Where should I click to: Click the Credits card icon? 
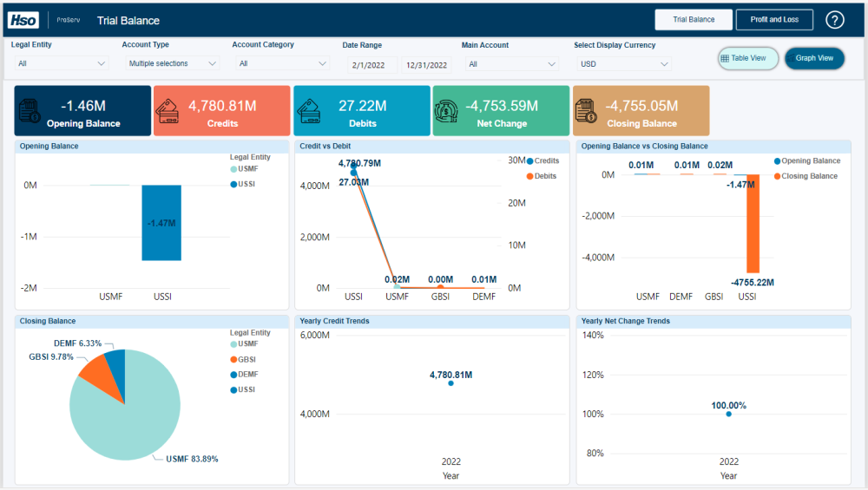[168, 111]
